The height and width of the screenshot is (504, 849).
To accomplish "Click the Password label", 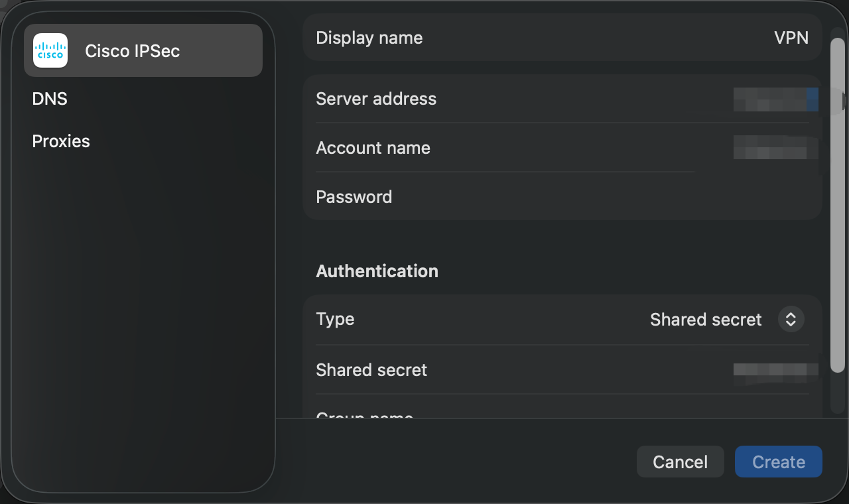I will (x=354, y=197).
